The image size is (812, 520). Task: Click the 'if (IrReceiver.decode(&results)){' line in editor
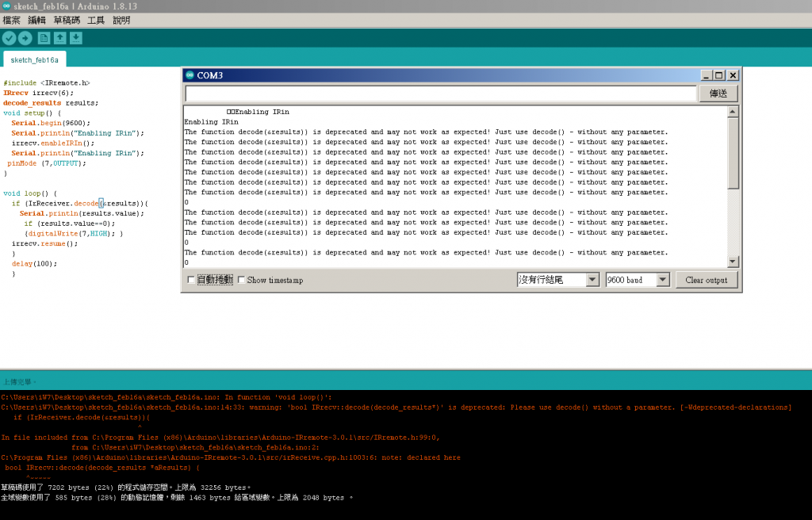click(x=80, y=204)
